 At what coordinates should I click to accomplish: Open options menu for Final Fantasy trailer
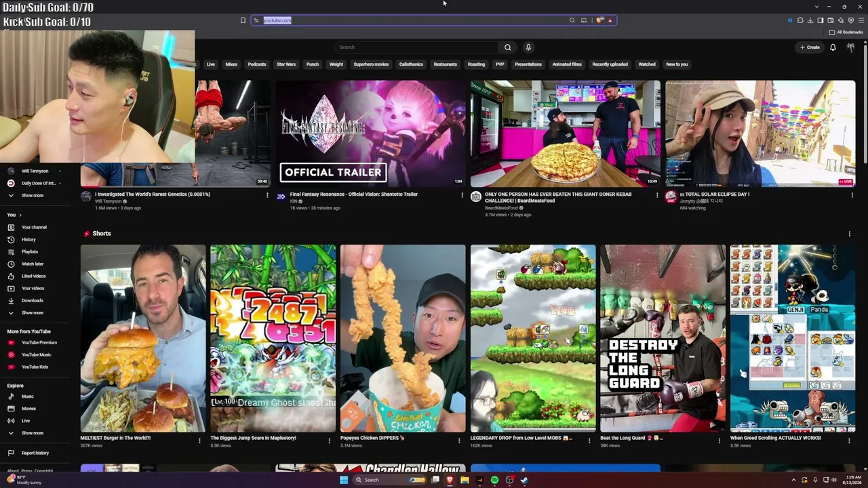[x=462, y=195]
